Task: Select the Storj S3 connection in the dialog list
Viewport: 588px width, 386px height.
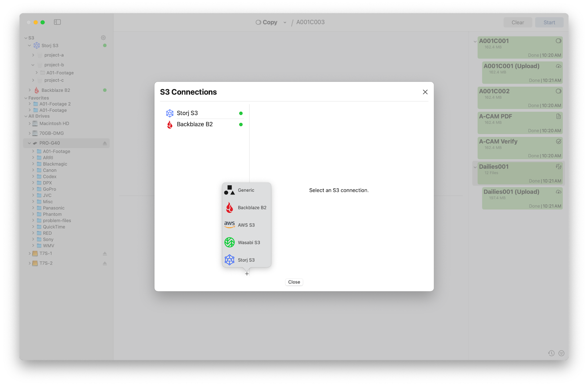Action: pyautogui.click(x=204, y=113)
